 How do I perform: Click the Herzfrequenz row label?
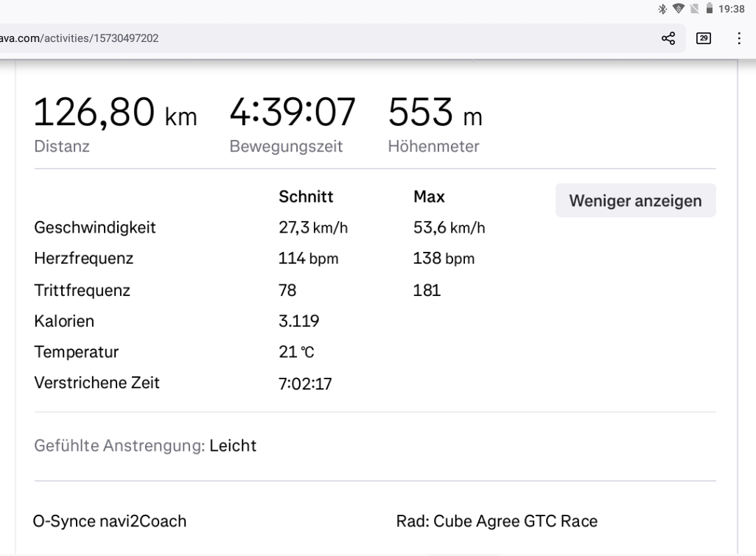(84, 258)
